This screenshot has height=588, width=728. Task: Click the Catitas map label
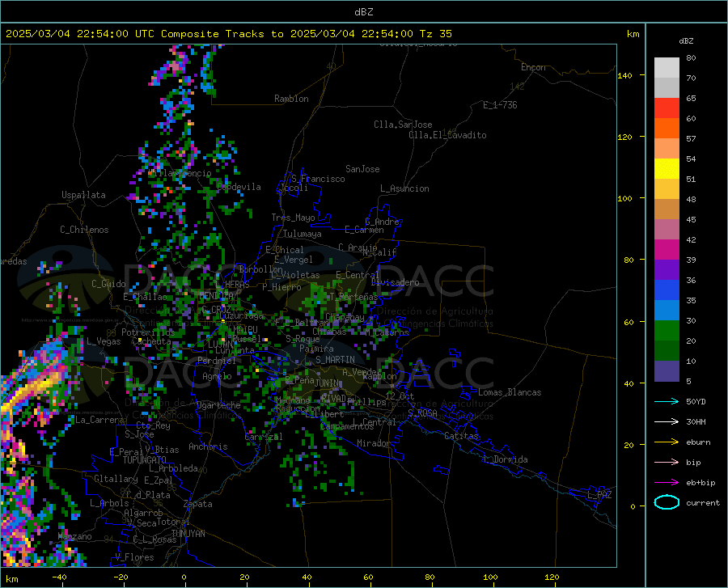coord(462,436)
